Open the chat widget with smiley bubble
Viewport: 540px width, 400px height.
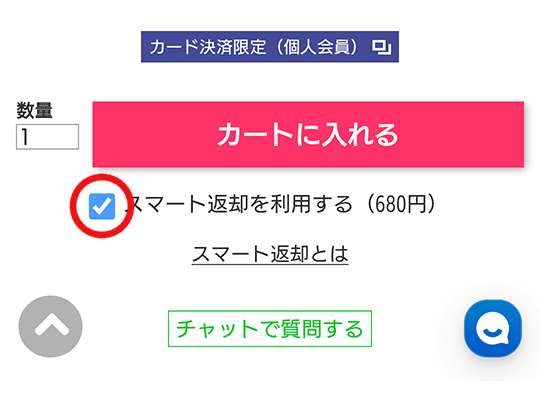pos(493,328)
